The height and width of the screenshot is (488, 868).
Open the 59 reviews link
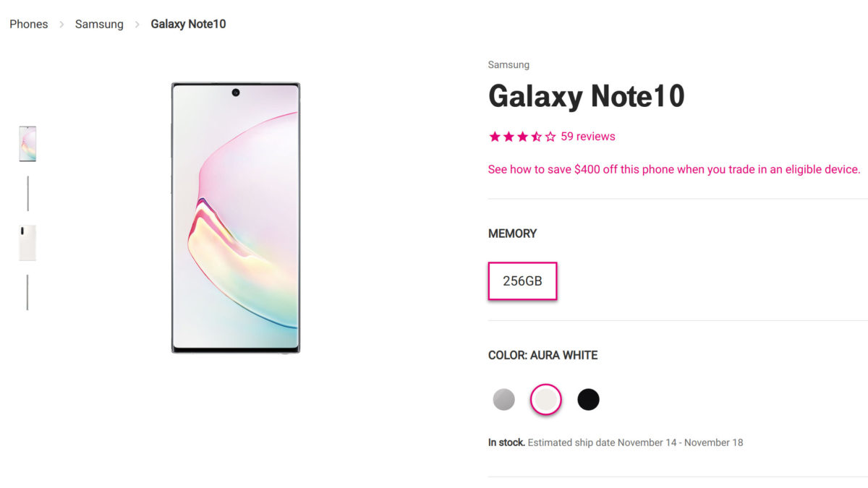[588, 136]
